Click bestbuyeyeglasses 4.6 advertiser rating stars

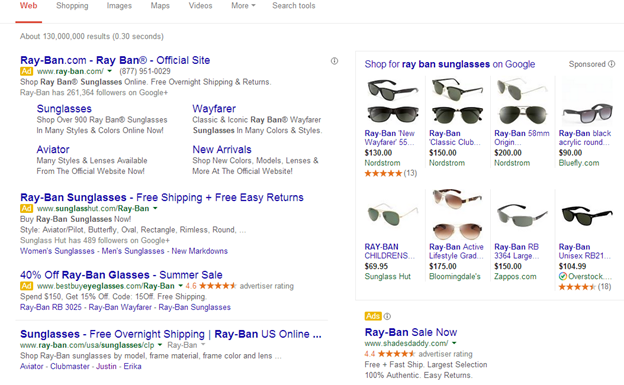(218, 286)
